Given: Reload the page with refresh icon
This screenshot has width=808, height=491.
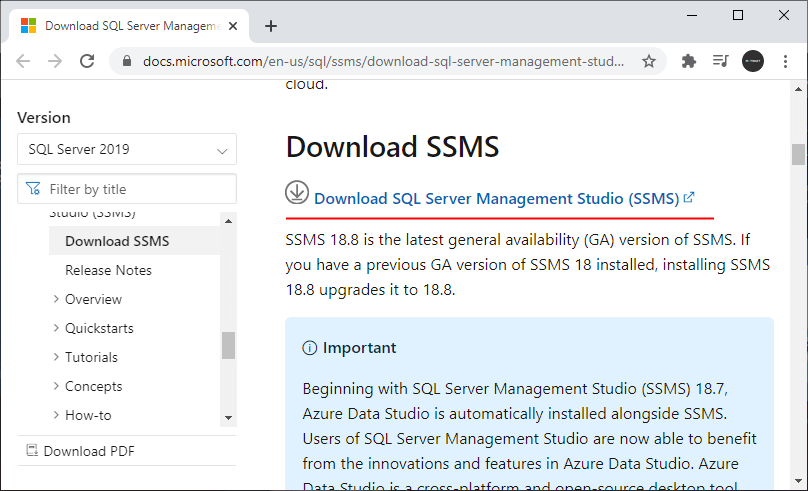Looking at the screenshot, I should point(87,61).
